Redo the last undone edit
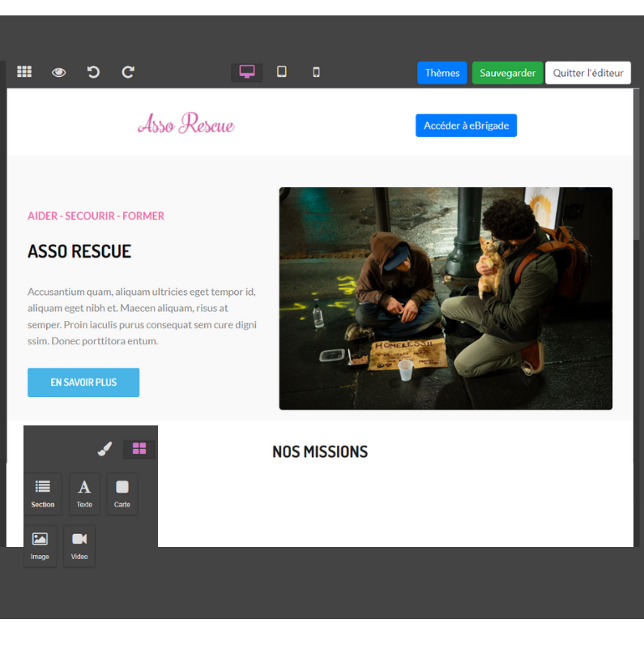Screen dimensions: 644x645 (x=128, y=72)
